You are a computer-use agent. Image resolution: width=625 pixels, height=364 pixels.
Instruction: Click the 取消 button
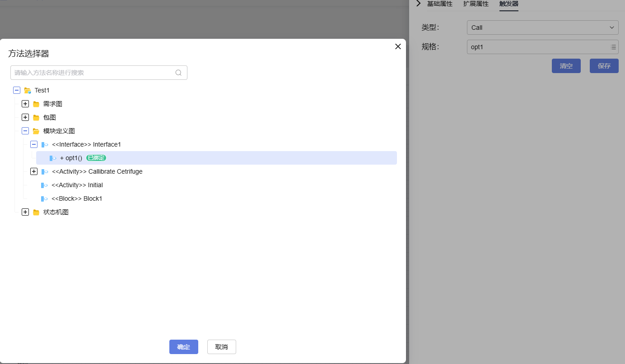(x=222, y=347)
